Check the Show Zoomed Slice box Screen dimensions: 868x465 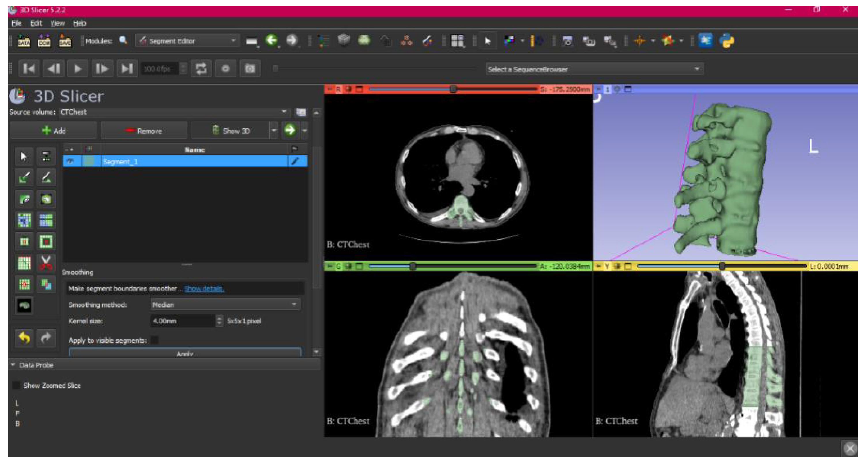(16, 385)
